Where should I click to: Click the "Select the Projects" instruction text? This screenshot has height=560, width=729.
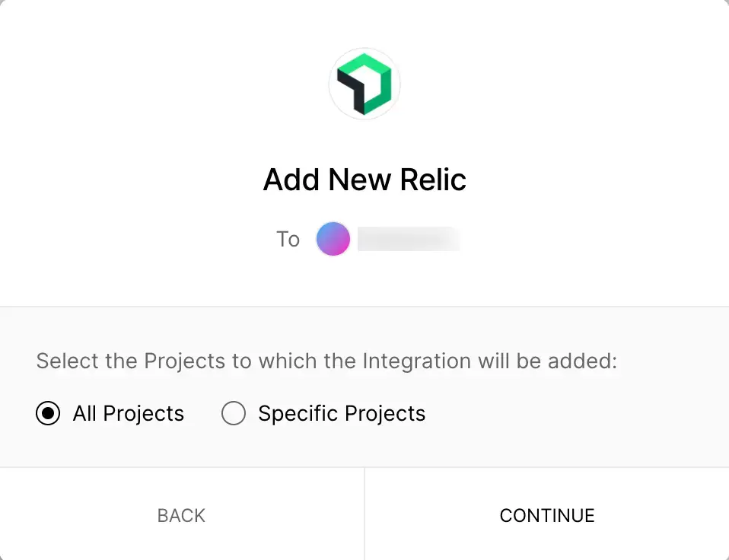coord(326,361)
